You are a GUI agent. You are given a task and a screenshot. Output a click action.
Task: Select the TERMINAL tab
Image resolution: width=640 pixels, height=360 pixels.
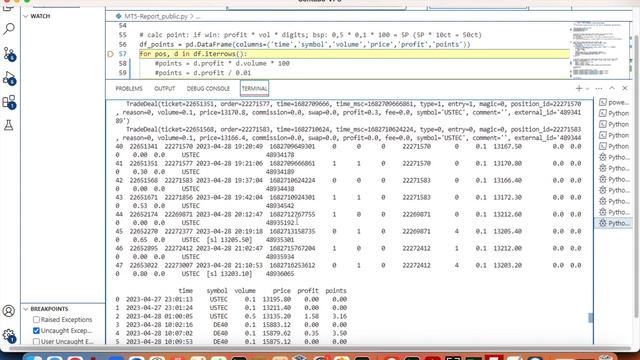(254, 89)
